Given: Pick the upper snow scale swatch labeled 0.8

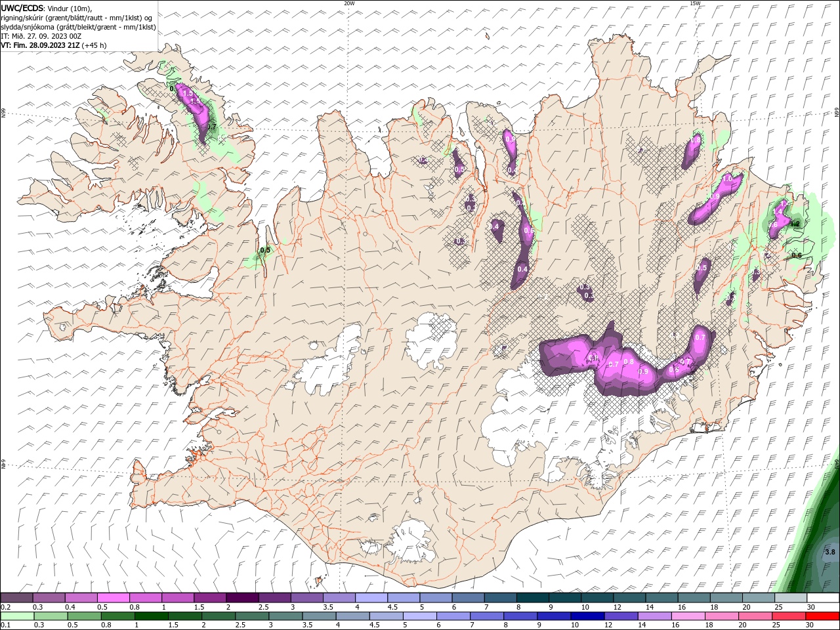Looking at the screenshot, I should pos(145,598).
